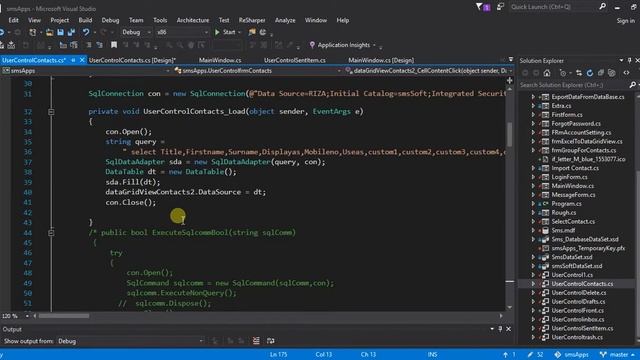Click the feedback icon beside Quick Launch

pyautogui.click(x=500, y=7)
